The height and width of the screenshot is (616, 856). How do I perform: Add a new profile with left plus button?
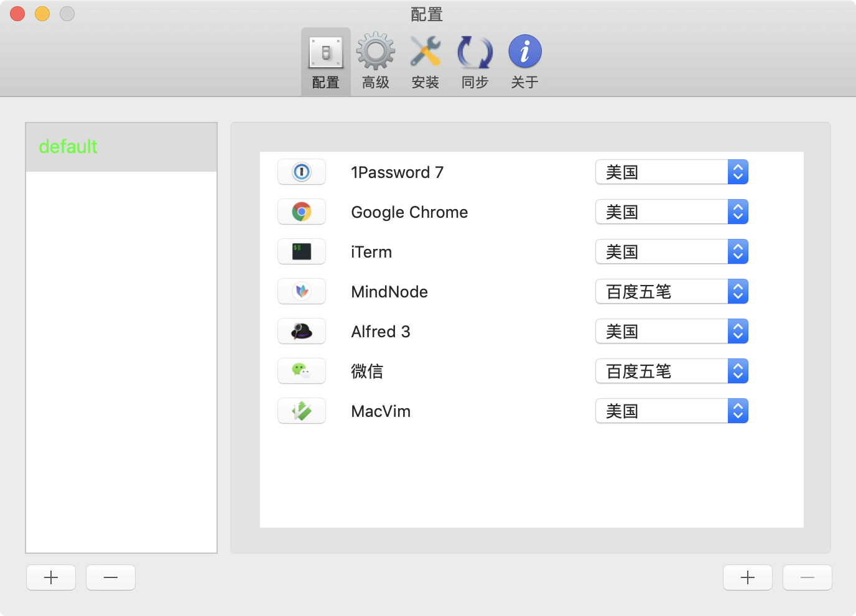[x=51, y=577]
